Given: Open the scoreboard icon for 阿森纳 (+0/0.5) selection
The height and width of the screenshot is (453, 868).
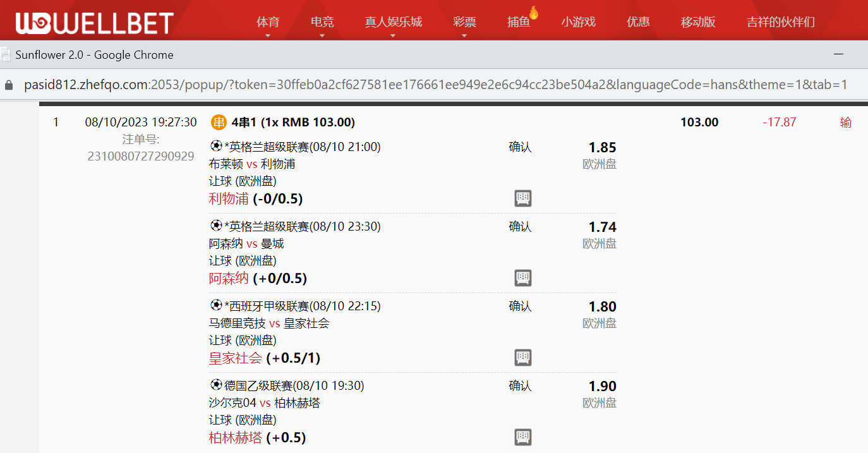Looking at the screenshot, I should tap(523, 278).
